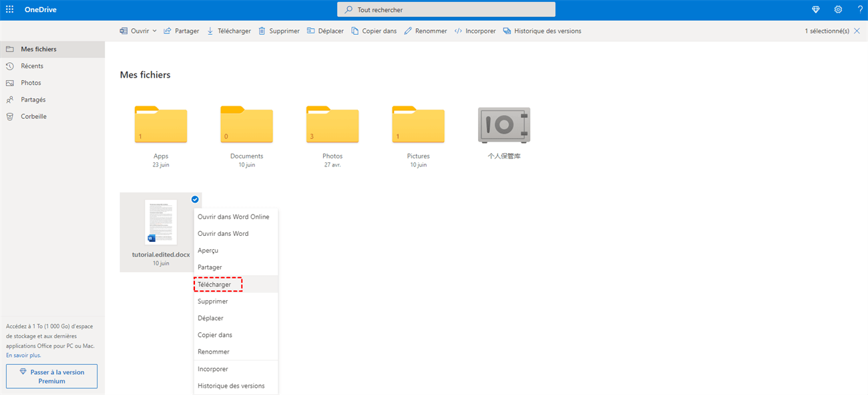The width and height of the screenshot is (868, 395).
Task: Click Renommer pencil icon in toolbar
Action: pos(409,31)
